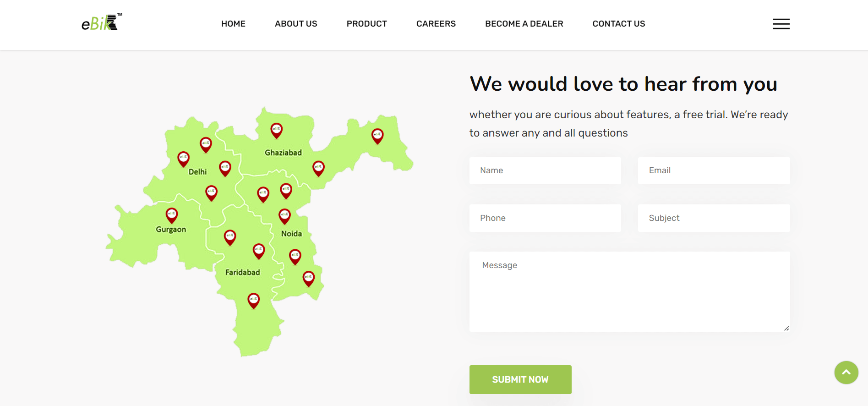This screenshot has height=406, width=868.
Task: Go to the HOME menu item
Action: 233,24
